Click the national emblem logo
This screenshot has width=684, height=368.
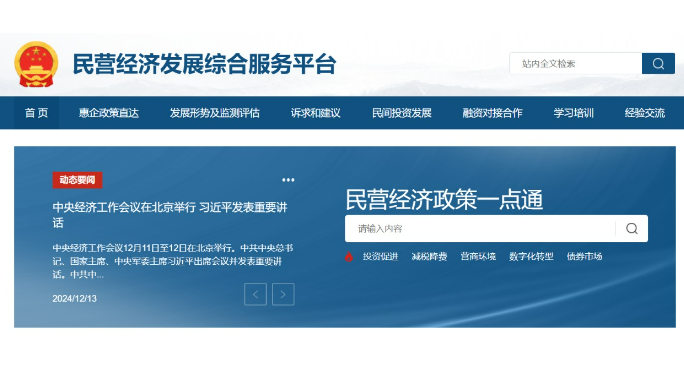tap(36, 64)
